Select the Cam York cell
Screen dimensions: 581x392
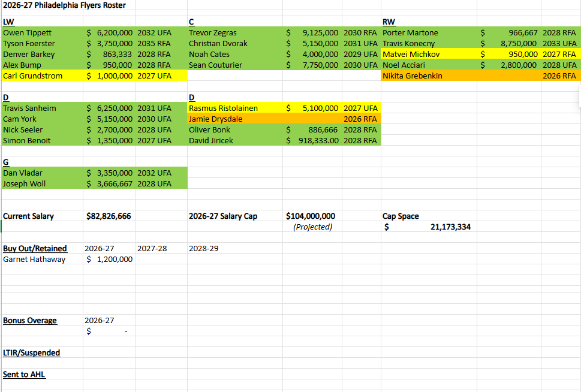tap(42, 119)
